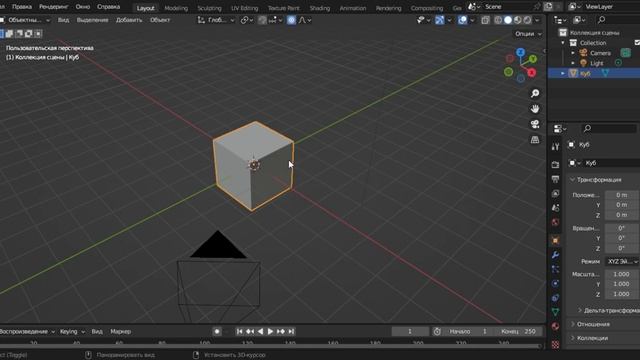Expand the Дельта-трансформация subpanel
This screenshot has width=640, height=360.
608,310
